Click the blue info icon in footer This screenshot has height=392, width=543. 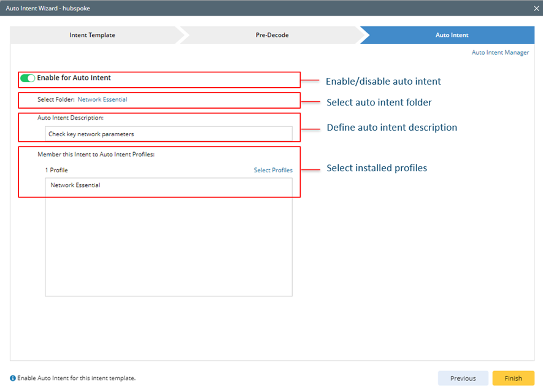[x=13, y=379]
